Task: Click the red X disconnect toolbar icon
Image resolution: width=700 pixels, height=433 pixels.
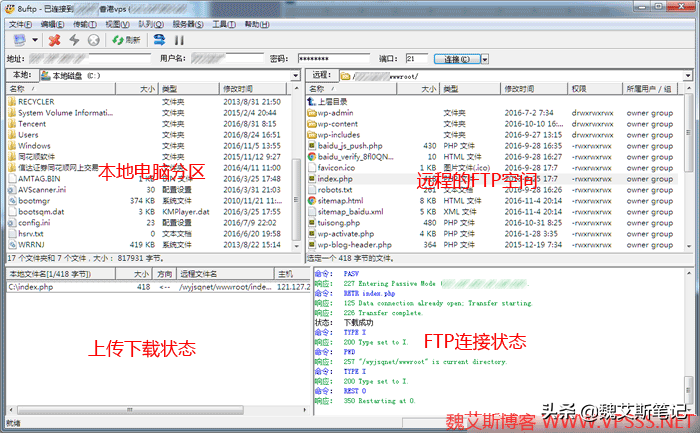Action: coord(55,40)
